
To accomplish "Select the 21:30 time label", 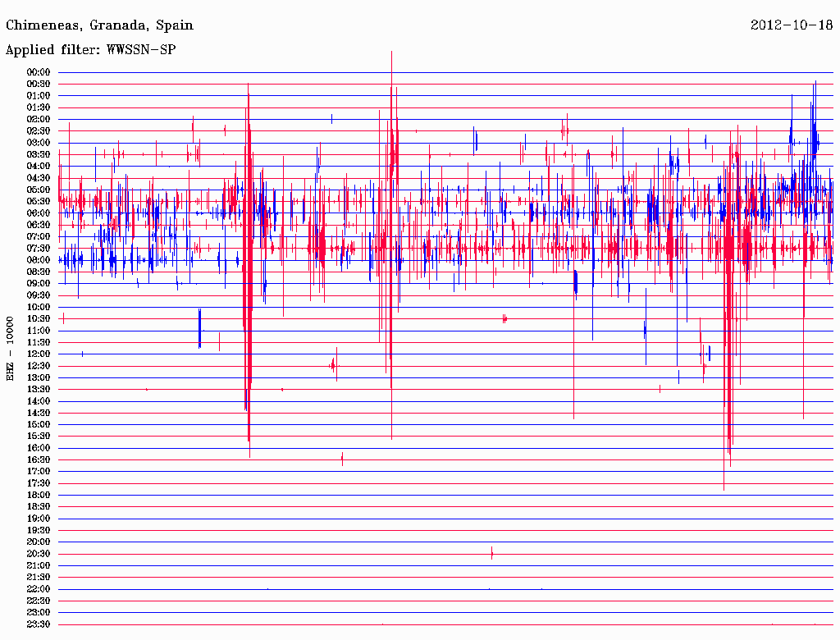I will click(38, 578).
